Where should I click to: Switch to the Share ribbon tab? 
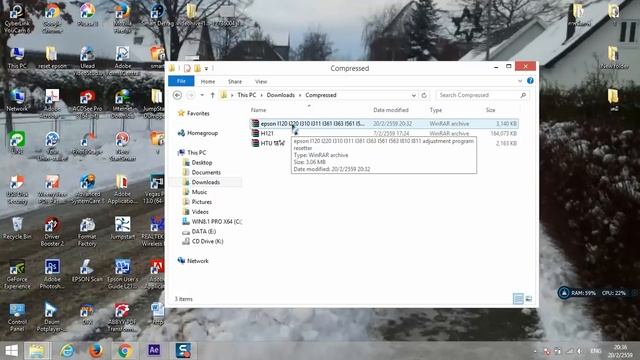(235, 82)
